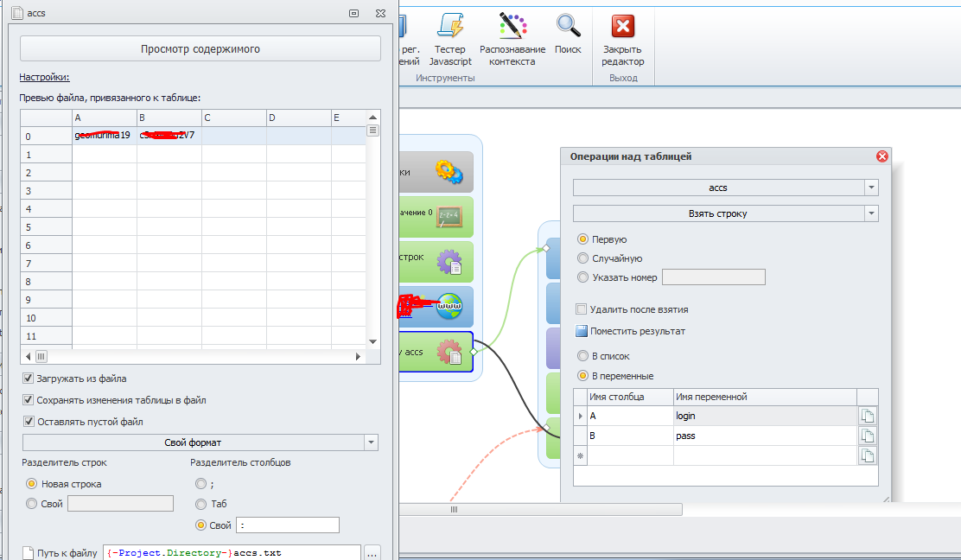Select Таб column separator radio
Viewport: 961px width, 560px height.
point(200,504)
